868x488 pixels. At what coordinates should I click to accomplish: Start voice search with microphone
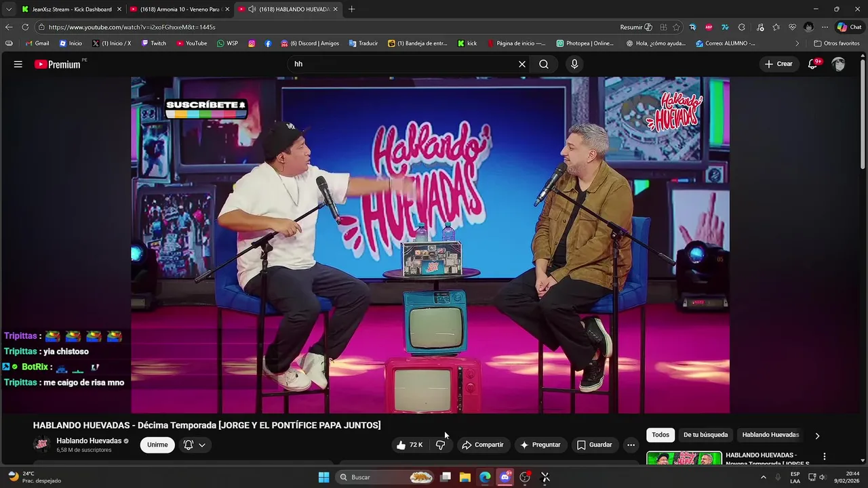tap(574, 64)
